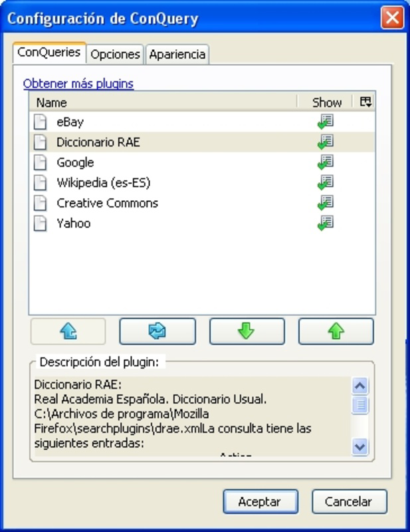Select the eBay row text
The width and height of the screenshot is (410, 532).
[70, 122]
